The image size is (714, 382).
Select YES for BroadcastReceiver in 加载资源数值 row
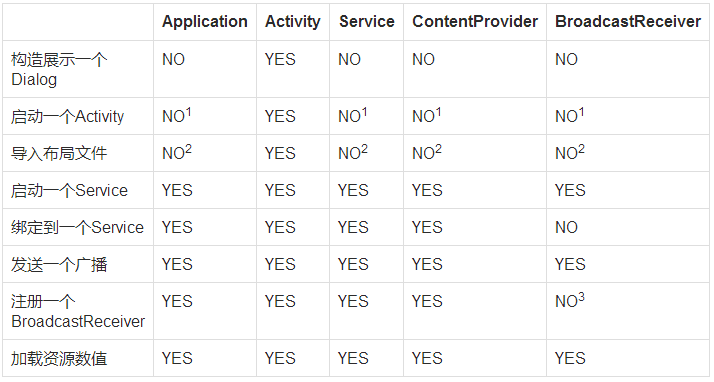(570, 358)
